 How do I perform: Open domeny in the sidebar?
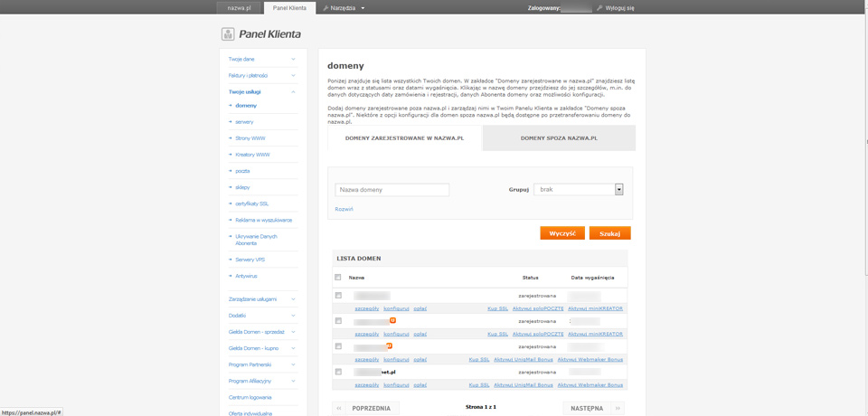click(246, 105)
